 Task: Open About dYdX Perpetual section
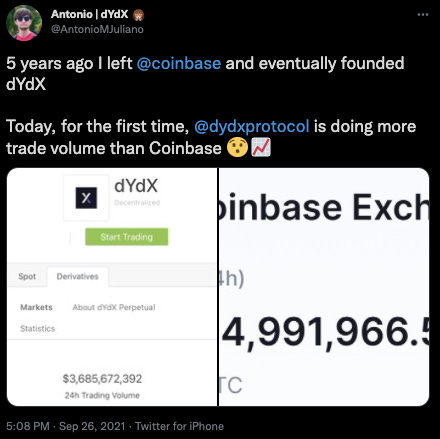coord(114,307)
